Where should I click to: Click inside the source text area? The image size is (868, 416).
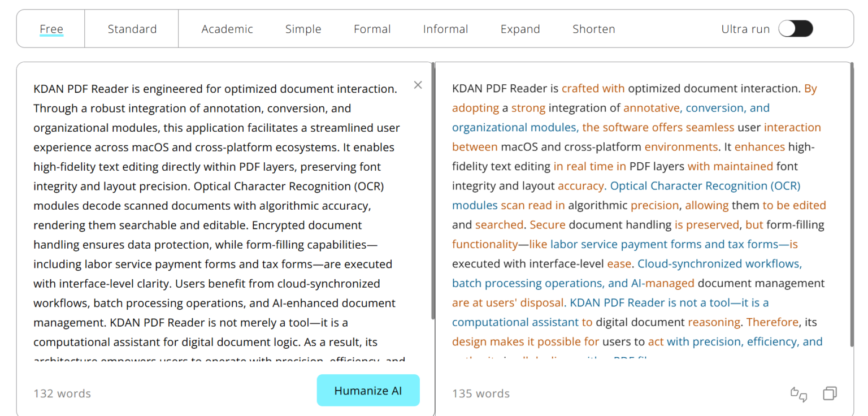click(x=215, y=215)
